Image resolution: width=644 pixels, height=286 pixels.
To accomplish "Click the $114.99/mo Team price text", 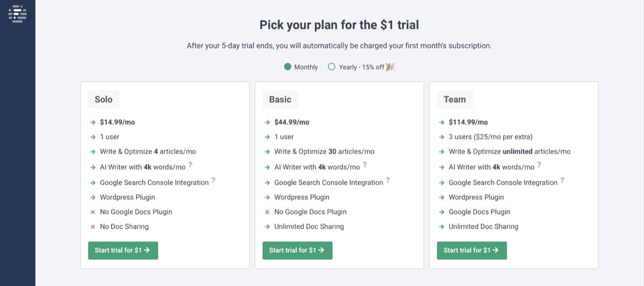I will point(468,122).
